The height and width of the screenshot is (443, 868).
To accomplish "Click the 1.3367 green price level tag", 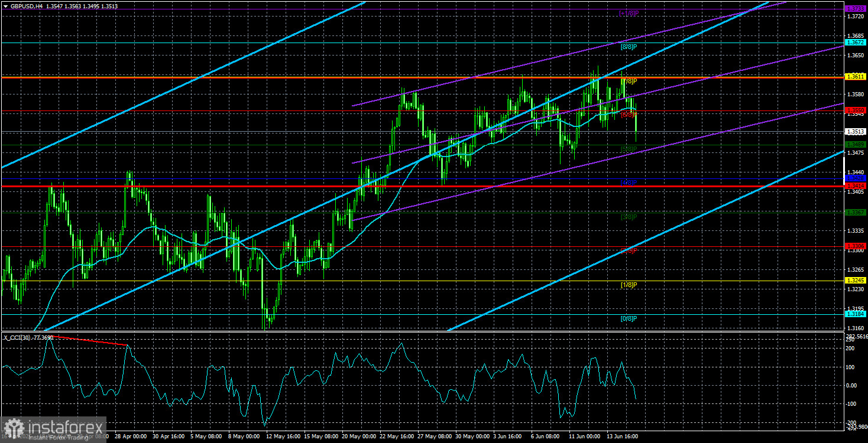I will coord(856,212).
